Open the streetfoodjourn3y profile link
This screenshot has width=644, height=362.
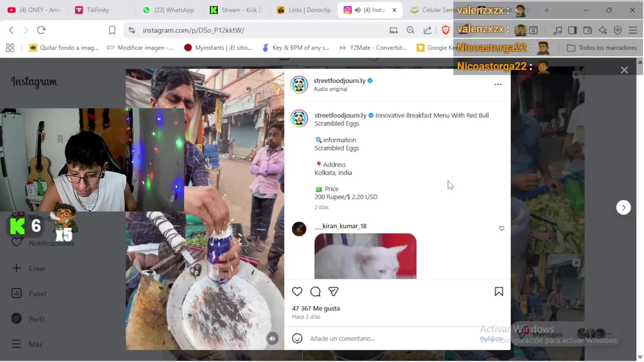tap(340, 80)
